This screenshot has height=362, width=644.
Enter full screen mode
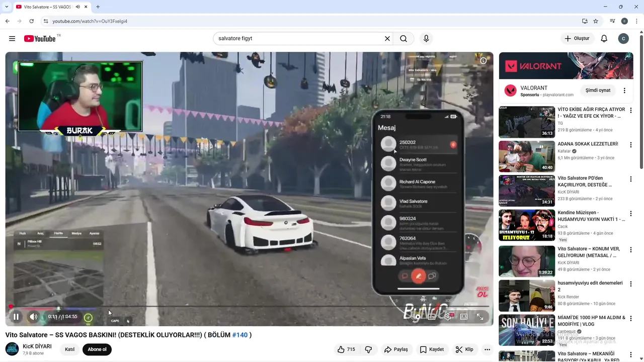tap(480, 317)
